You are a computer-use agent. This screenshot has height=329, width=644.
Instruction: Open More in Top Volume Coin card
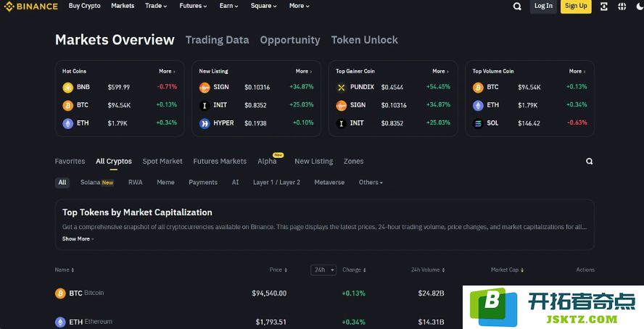(x=577, y=71)
